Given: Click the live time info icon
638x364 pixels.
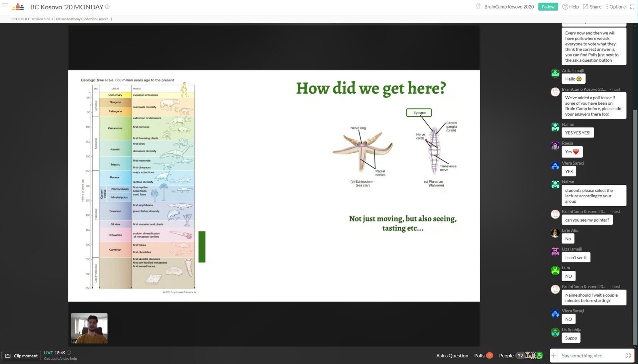Looking at the screenshot, I should 69,353.
